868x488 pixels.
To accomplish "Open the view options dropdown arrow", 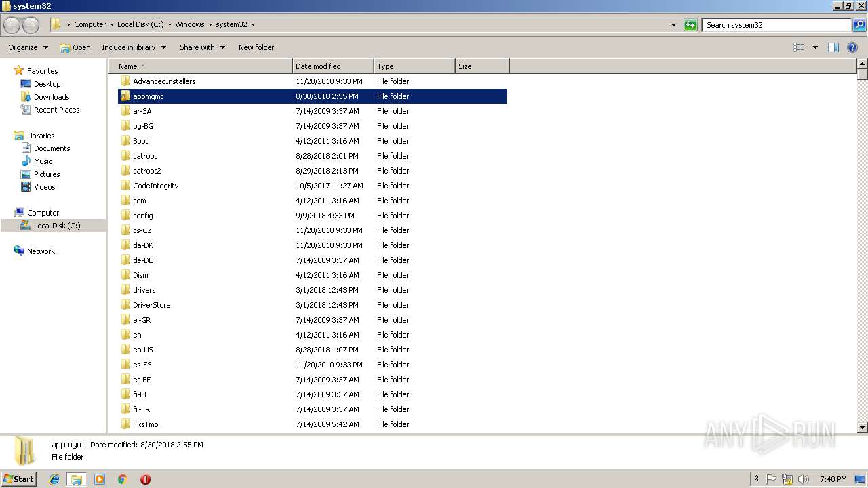I will (x=815, y=47).
